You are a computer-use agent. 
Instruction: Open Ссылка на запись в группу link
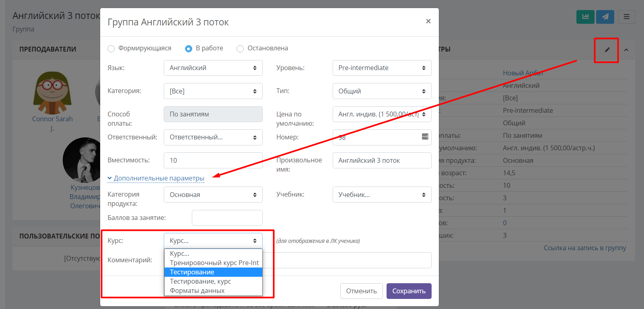(x=585, y=248)
